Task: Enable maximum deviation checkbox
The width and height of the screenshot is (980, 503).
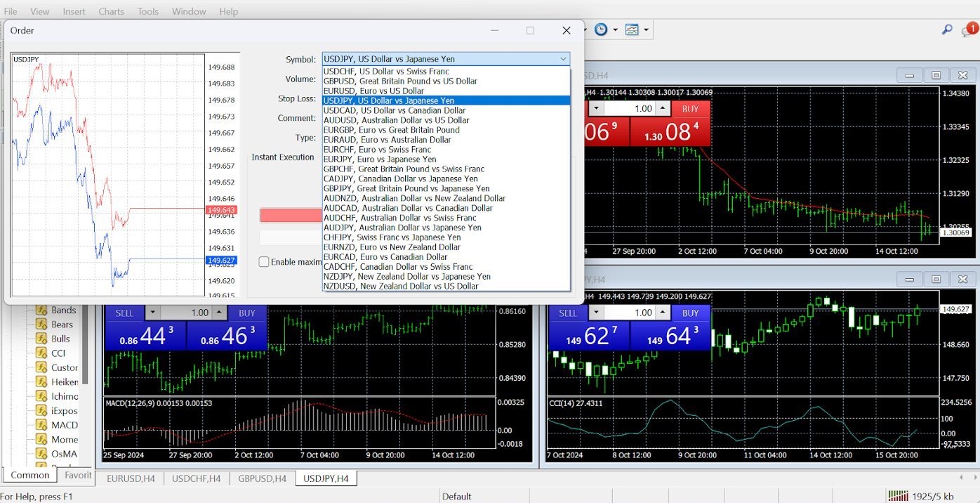Action: 264,262
